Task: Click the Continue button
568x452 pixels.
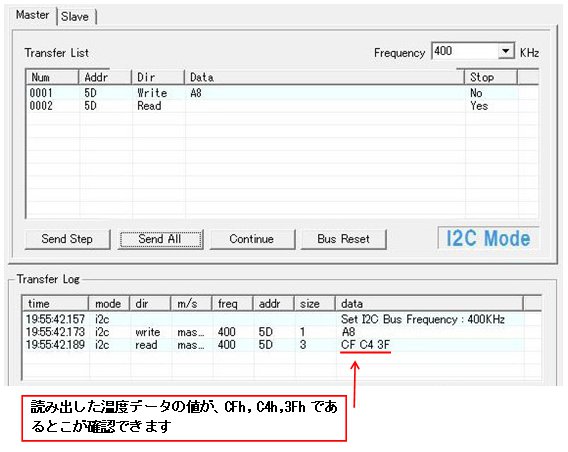Action: pyautogui.click(x=252, y=239)
